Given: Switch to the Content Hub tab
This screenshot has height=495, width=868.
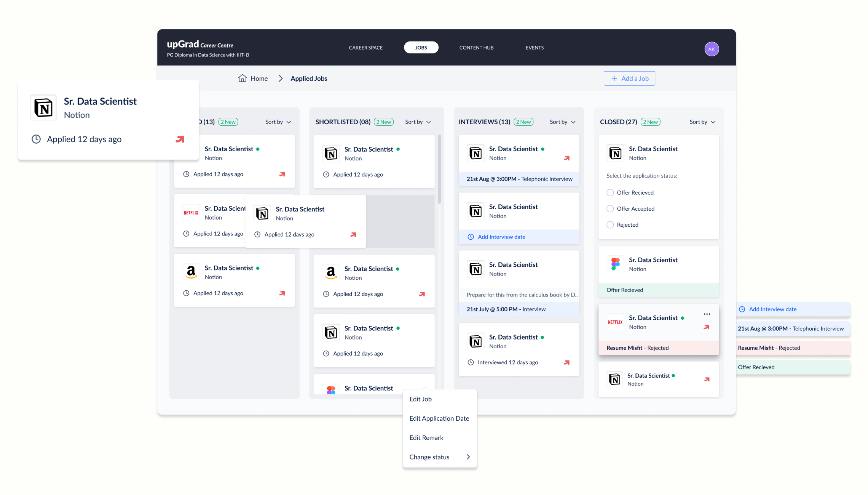Looking at the screenshot, I should [476, 48].
